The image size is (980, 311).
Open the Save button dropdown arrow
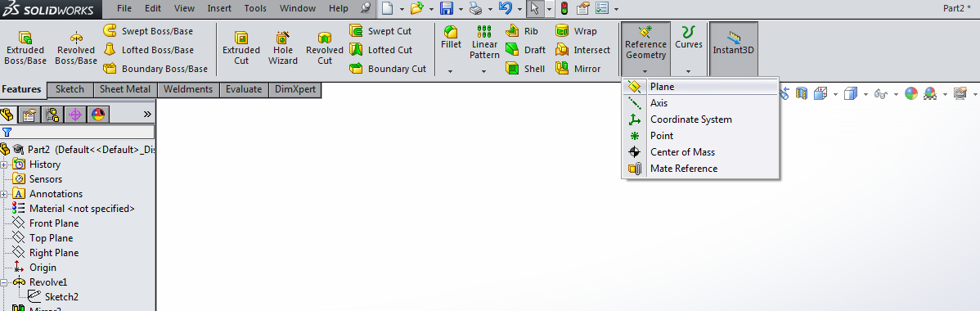pyautogui.click(x=461, y=9)
